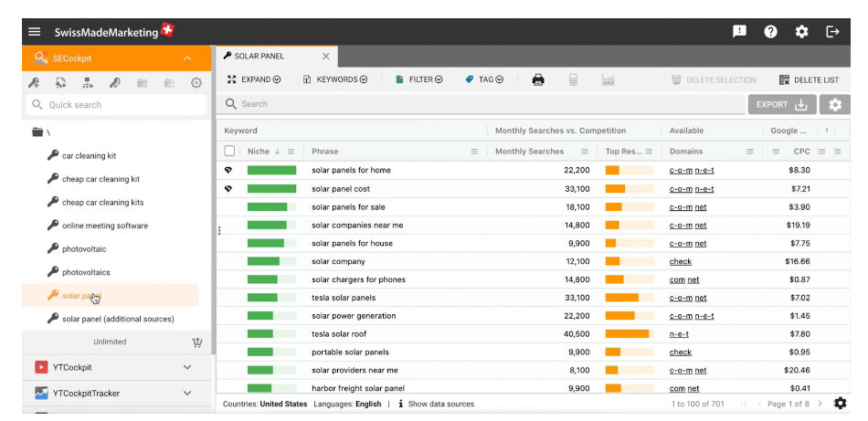
Task: Click the Delete List button
Action: coord(809,79)
